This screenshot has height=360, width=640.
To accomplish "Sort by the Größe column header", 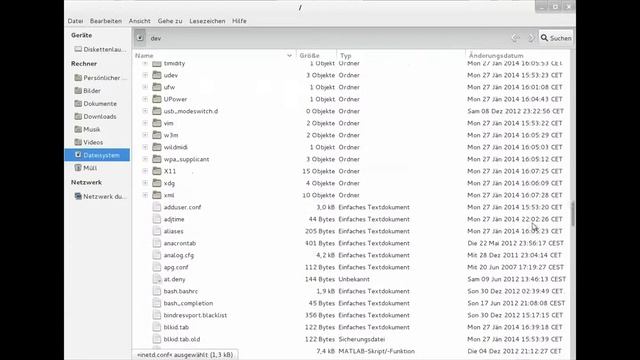I will [316, 55].
